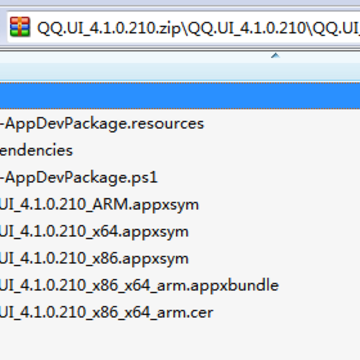Click empty list area below the .cer file
The image size is (360, 360).
(180, 342)
